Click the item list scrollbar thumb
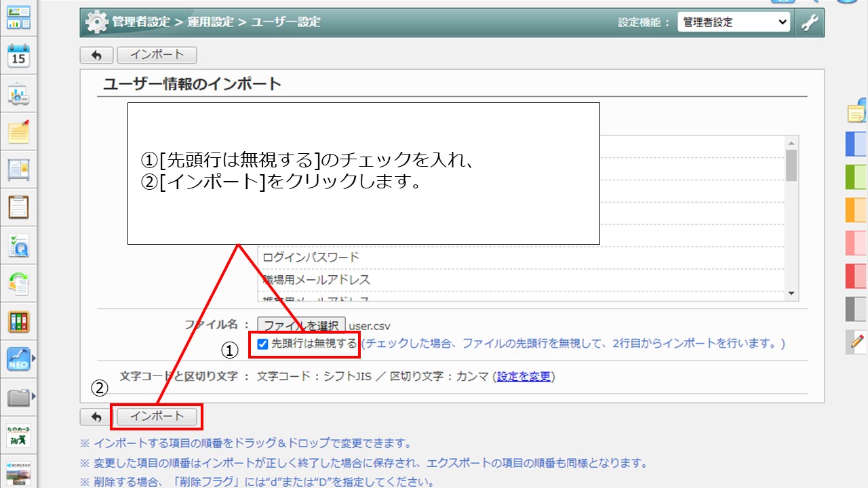The image size is (868, 488). pos(791,165)
